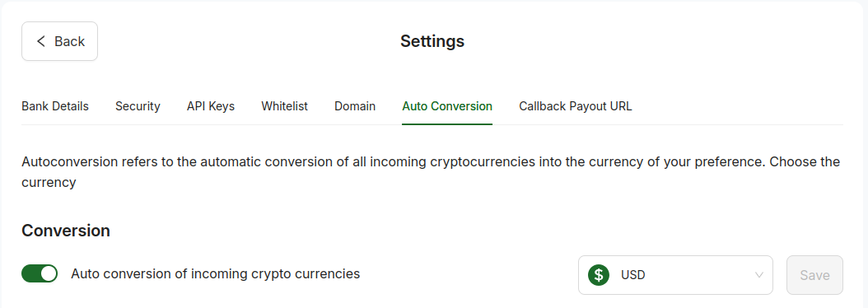Open the Callback Payout URL tab
Viewport: 868px width, 308px height.
[x=575, y=105]
